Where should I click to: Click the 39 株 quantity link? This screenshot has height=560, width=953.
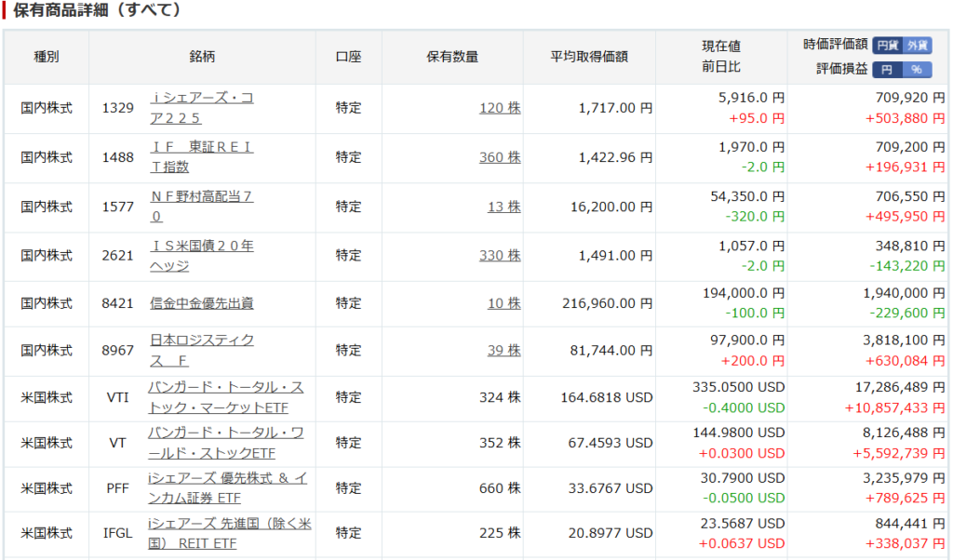coord(503,351)
